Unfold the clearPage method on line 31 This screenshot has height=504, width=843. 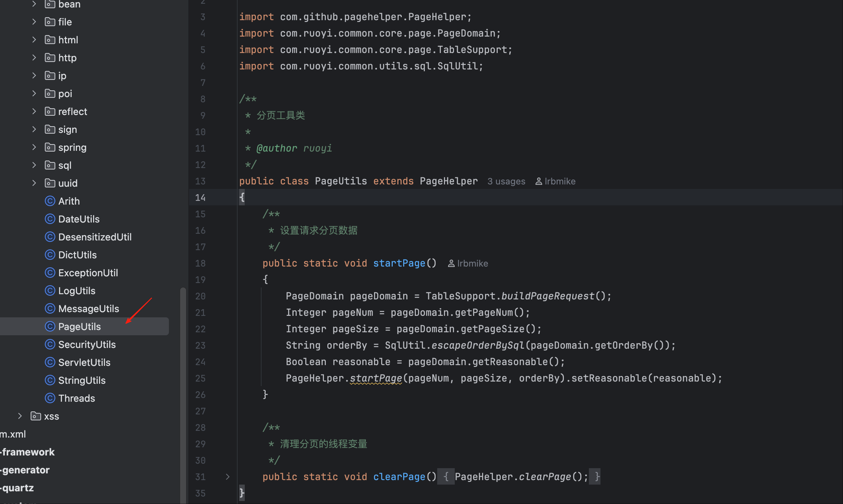228,477
